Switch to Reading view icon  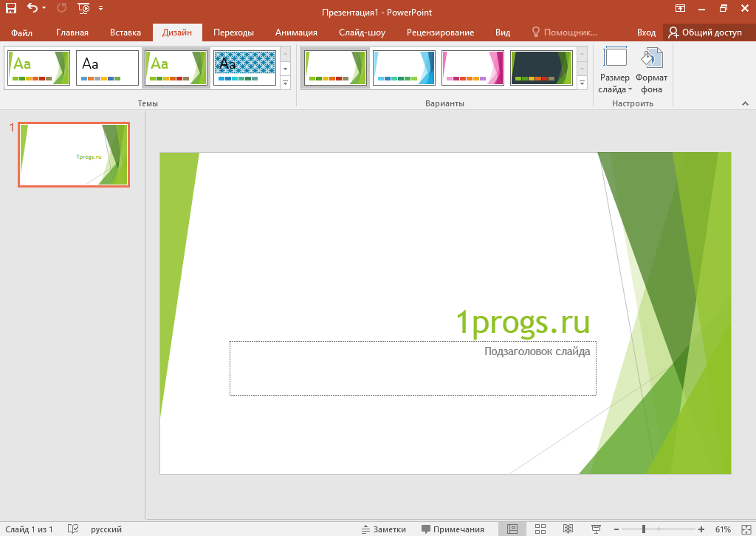pyautogui.click(x=568, y=529)
